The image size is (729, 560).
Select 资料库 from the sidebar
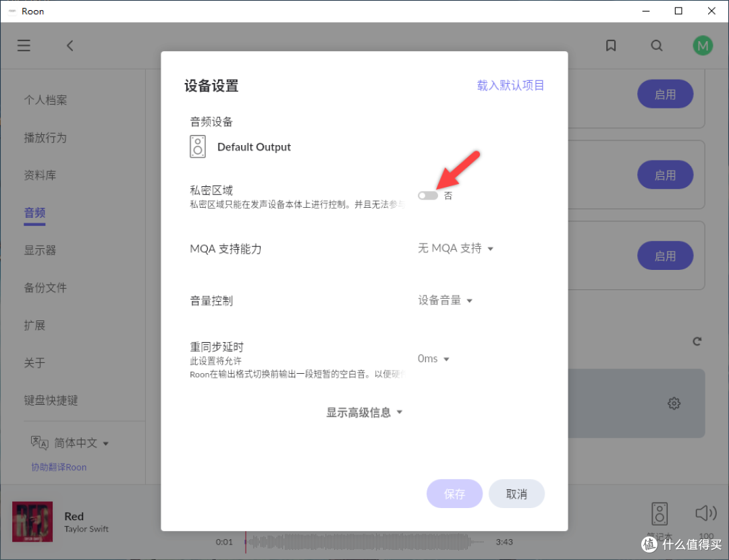(x=38, y=175)
